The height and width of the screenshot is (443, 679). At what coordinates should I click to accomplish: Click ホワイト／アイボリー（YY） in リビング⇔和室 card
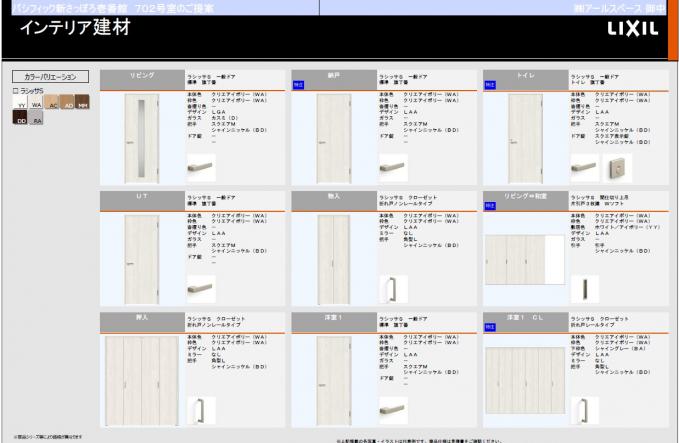[x=627, y=227]
